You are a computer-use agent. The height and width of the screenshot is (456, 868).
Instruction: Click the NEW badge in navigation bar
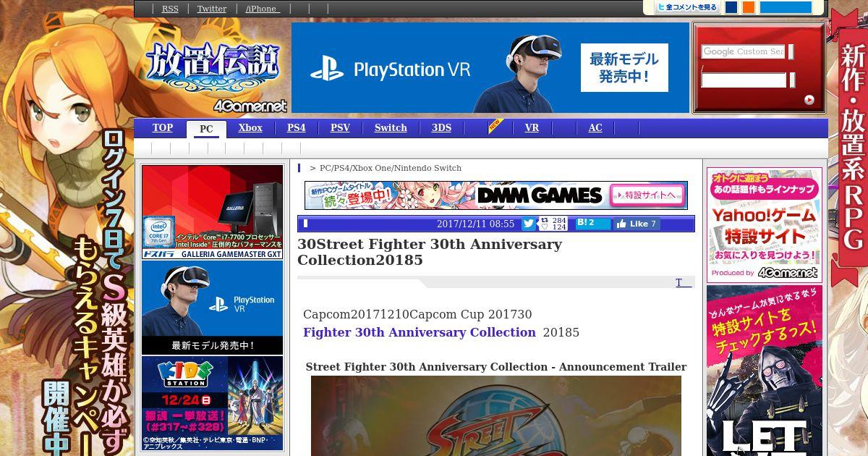coord(495,126)
